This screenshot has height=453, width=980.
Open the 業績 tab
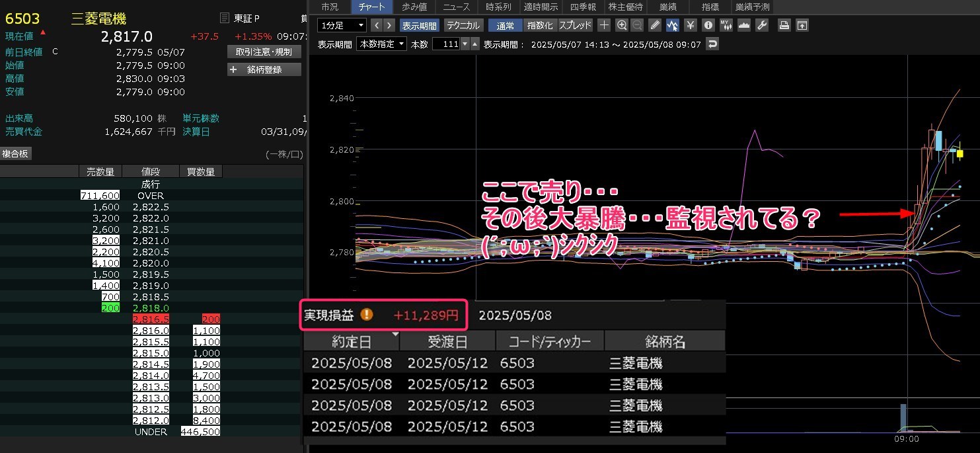[667, 7]
